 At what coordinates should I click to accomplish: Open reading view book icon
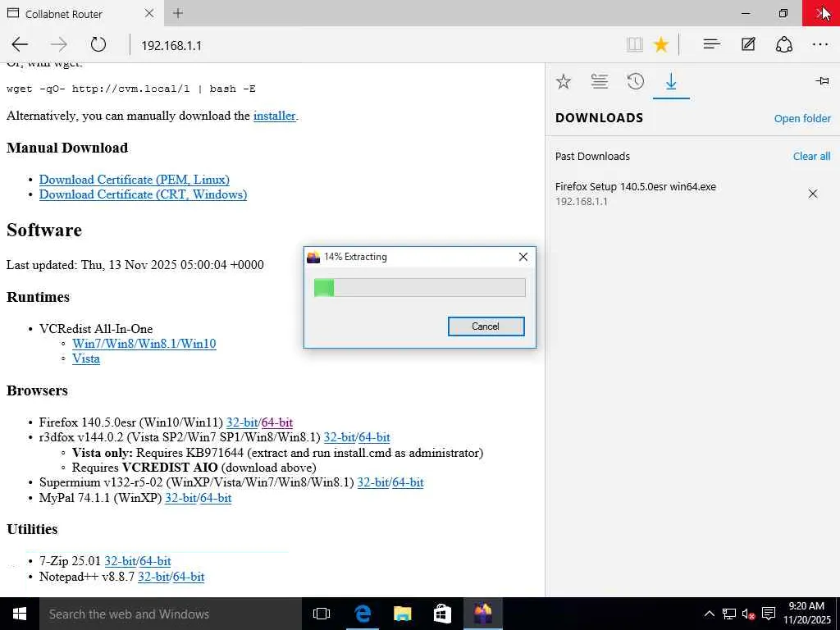634,44
